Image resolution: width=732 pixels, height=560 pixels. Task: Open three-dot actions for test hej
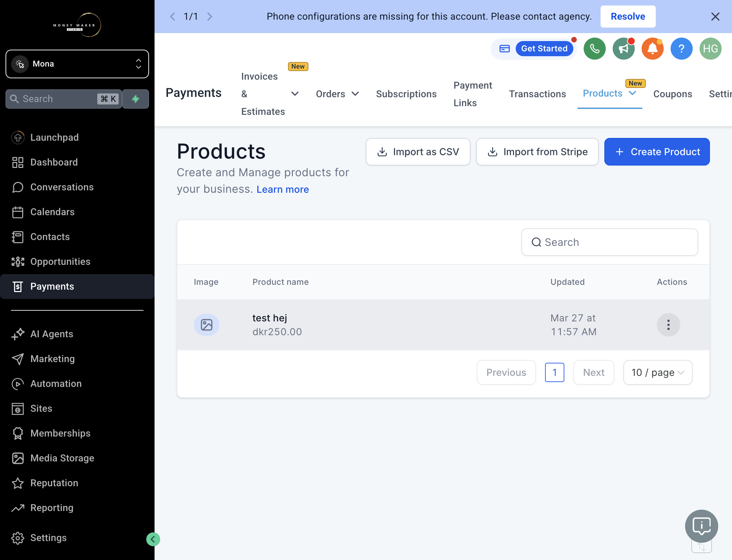(668, 325)
